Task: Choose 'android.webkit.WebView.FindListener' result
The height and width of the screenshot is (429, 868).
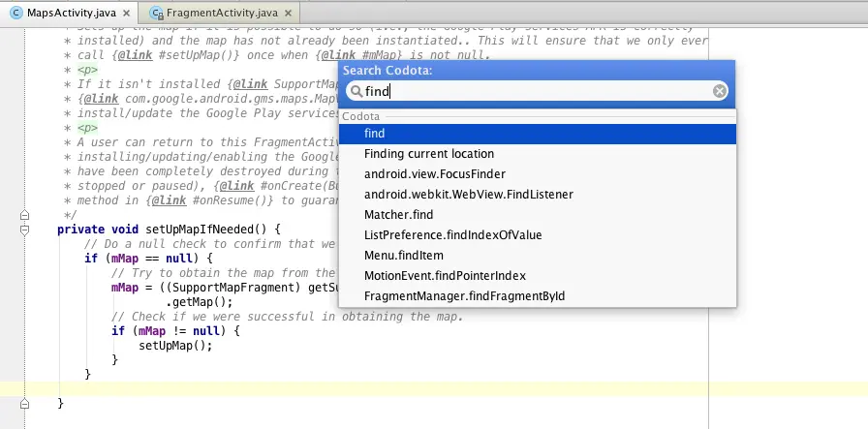Action: (537, 195)
